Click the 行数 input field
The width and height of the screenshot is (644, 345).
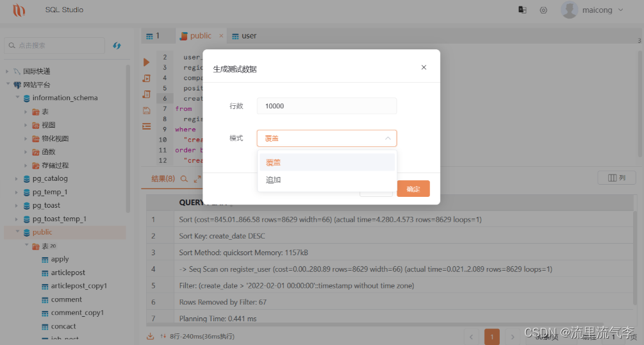click(x=327, y=106)
